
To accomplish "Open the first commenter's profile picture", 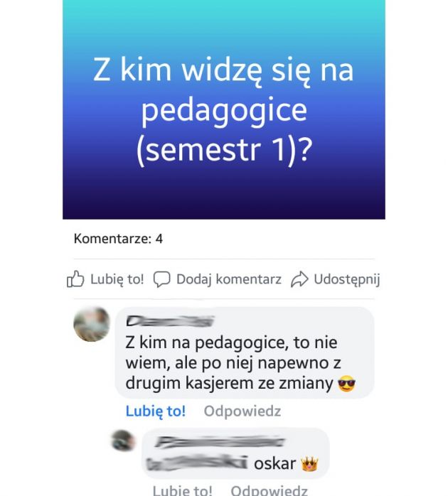I will point(92,324).
